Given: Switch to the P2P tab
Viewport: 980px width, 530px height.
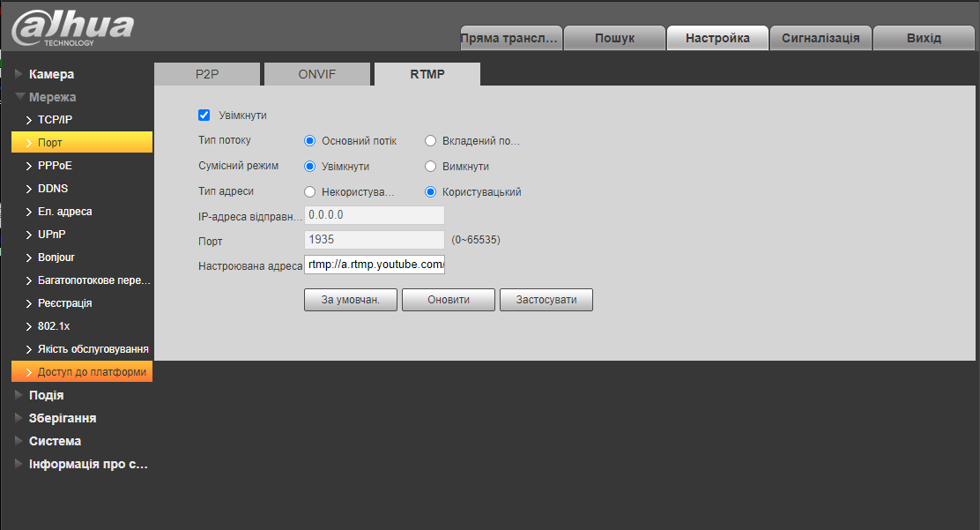Looking at the screenshot, I should tap(207, 74).
